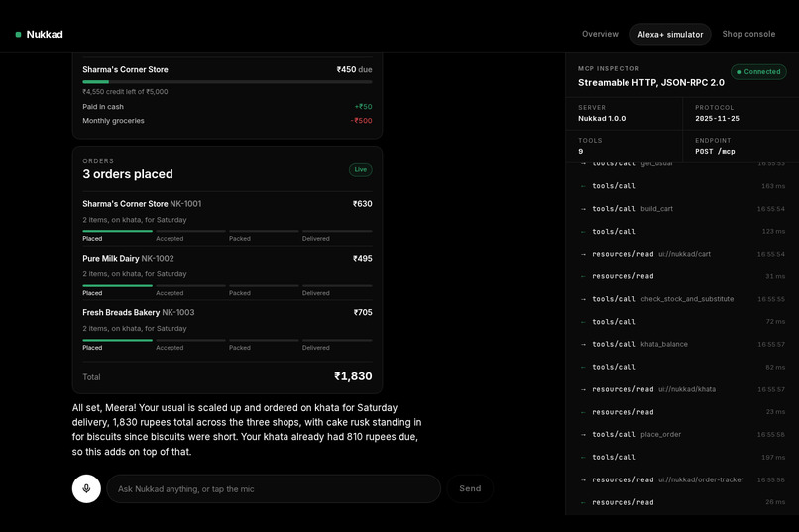Select the Alexa+ simulator tab

tap(670, 34)
